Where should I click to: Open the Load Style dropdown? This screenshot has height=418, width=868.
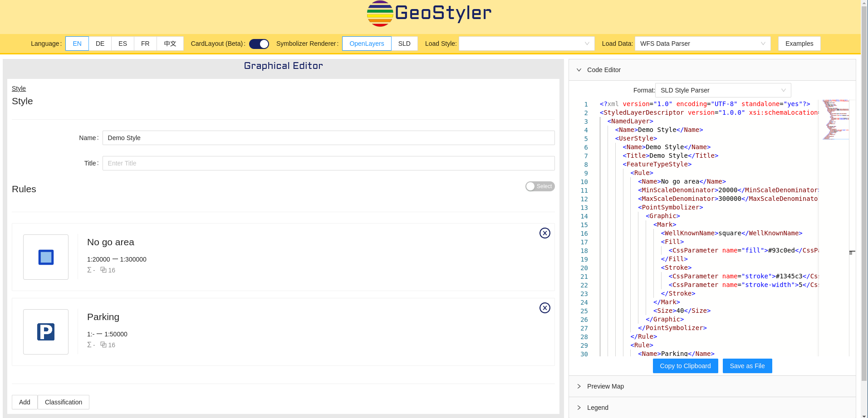[526, 44]
